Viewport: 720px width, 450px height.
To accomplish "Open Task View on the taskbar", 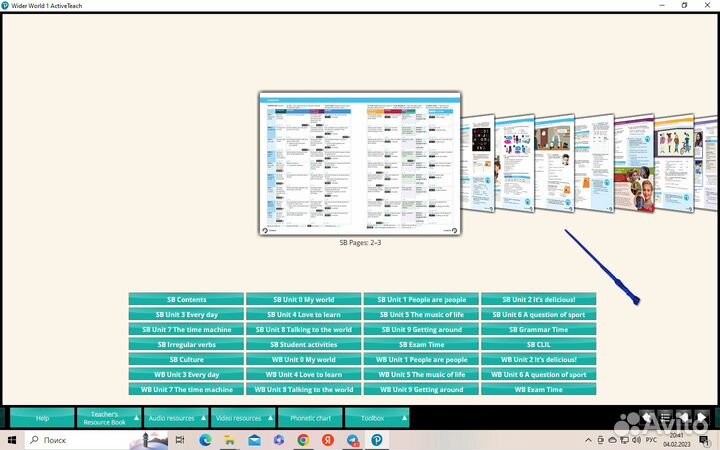I will [x=180, y=440].
